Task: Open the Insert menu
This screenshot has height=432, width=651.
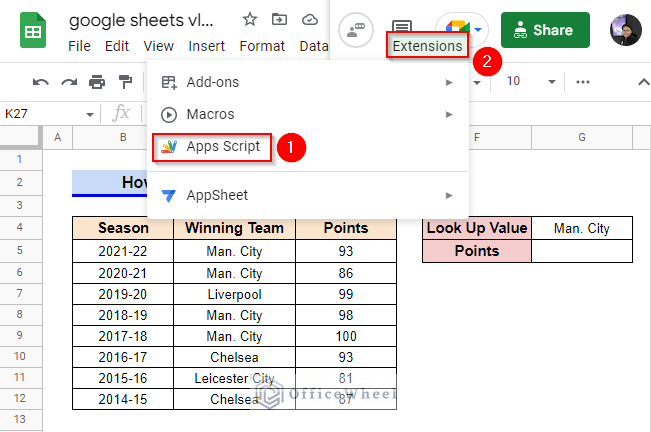Action: click(206, 46)
